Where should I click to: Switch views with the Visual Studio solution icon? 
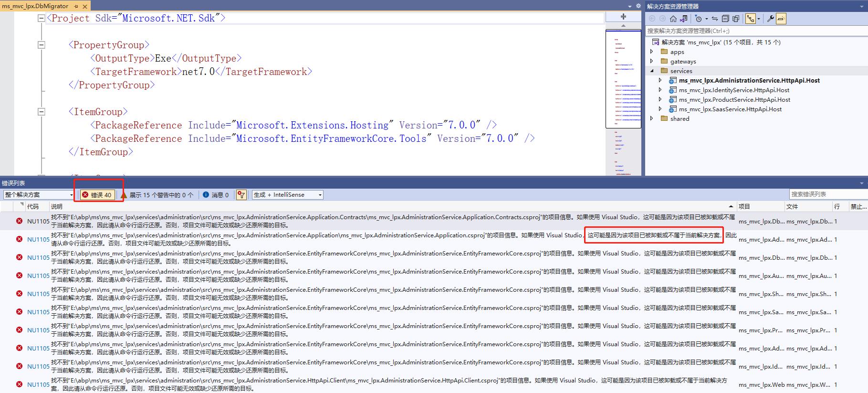pos(684,19)
